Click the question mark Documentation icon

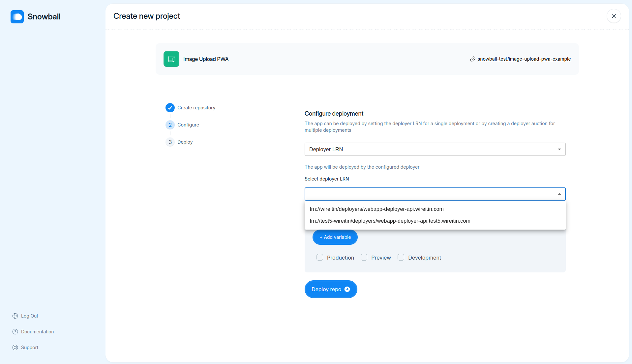[x=15, y=332]
